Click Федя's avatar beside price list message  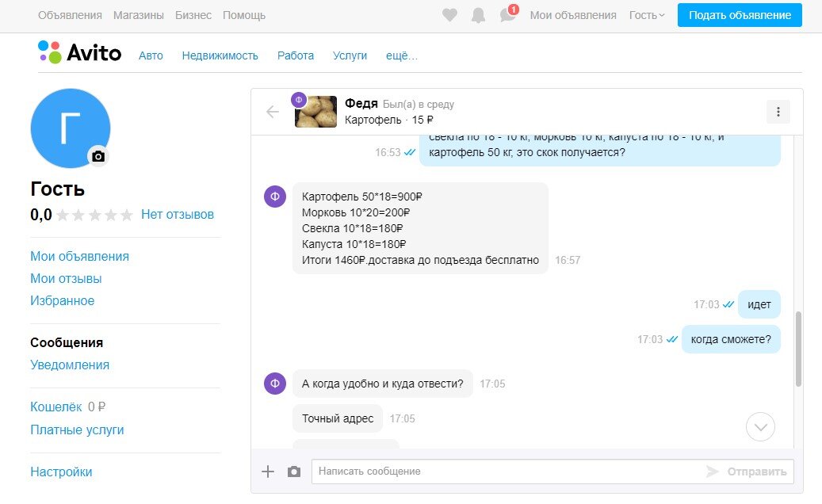click(275, 197)
